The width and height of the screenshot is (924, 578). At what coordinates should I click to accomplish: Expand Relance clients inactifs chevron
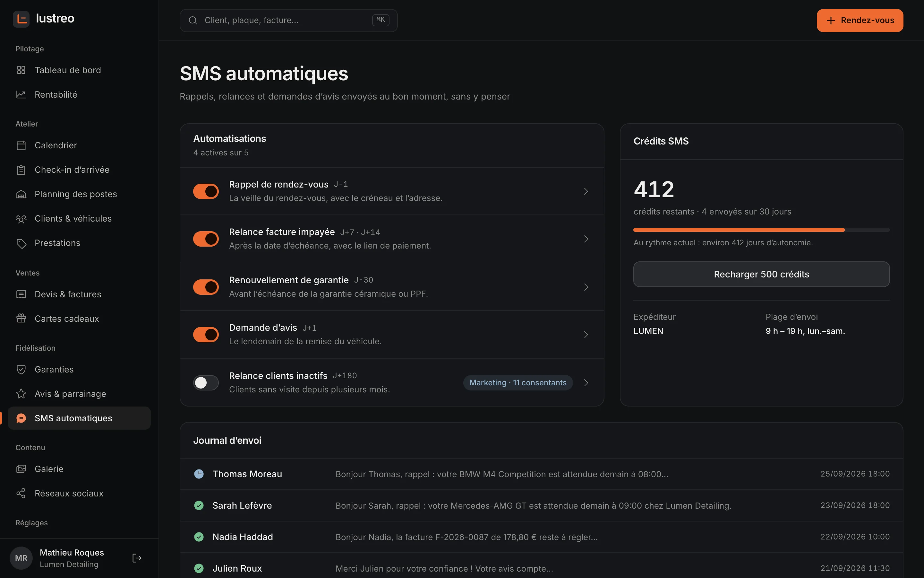pyautogui.click(x=586, y=383)
